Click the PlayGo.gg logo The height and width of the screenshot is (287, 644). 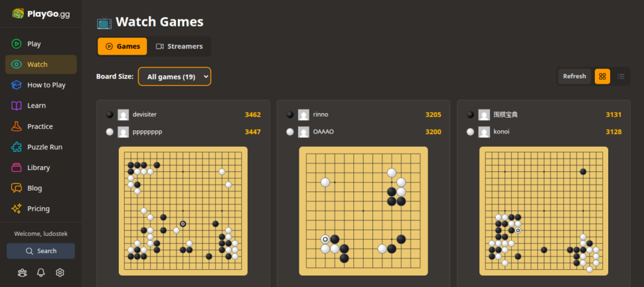pyautogui.click(x=41, y=13)
